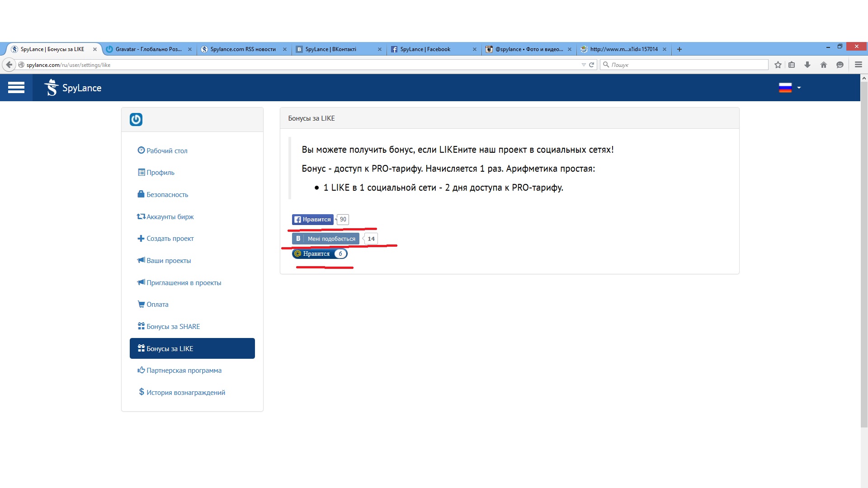Image resolution: width=868 pixels, height=488 pixels.
Task: Reload page using the refresh icon
Action: 591,65
